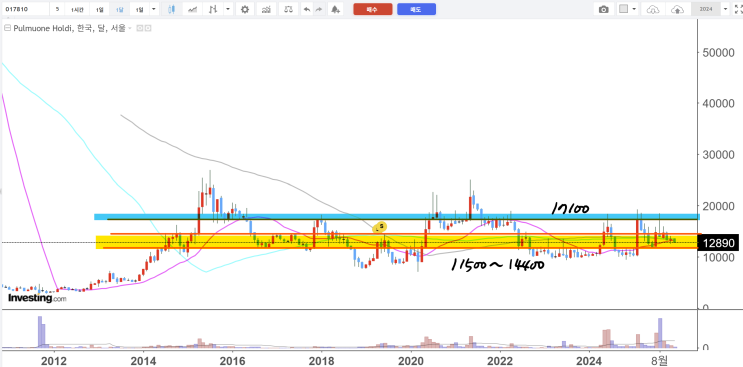Open the dropdown arrow next to 2024
Screen dimensions: 743x367
click(725, 9)
